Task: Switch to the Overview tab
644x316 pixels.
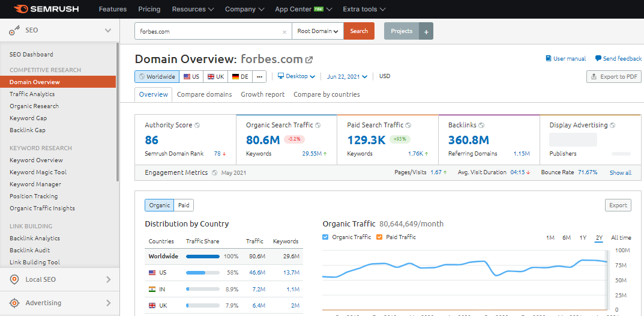Action: pyautogui.click(x=154, y=94)
